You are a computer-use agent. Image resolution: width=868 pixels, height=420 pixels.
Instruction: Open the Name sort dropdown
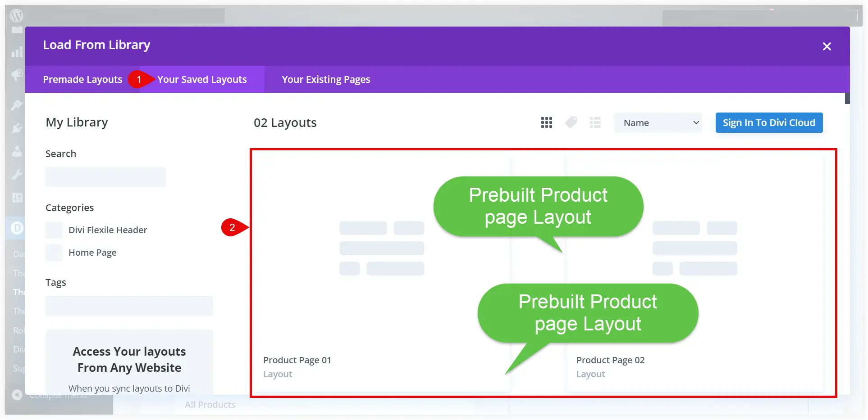(658, 122)
